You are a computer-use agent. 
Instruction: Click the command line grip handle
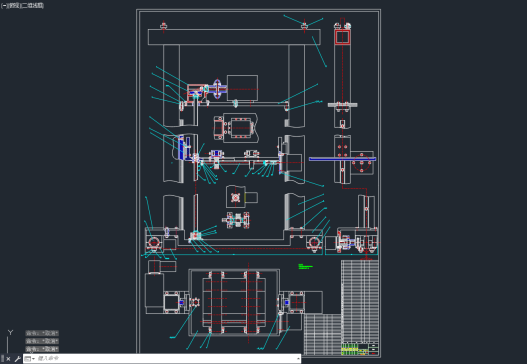click(x=2, y=359)
